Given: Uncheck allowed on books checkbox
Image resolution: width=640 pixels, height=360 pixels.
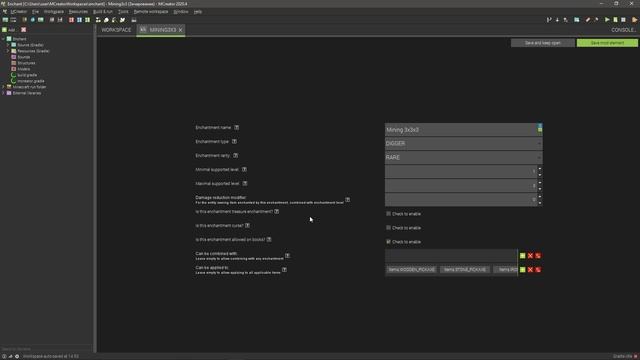Looking at the screenshot, I should pyautogui.click(x=389, y=242).
